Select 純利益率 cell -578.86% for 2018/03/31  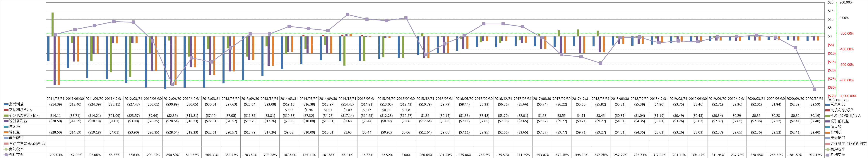click(x=601, y=155)
